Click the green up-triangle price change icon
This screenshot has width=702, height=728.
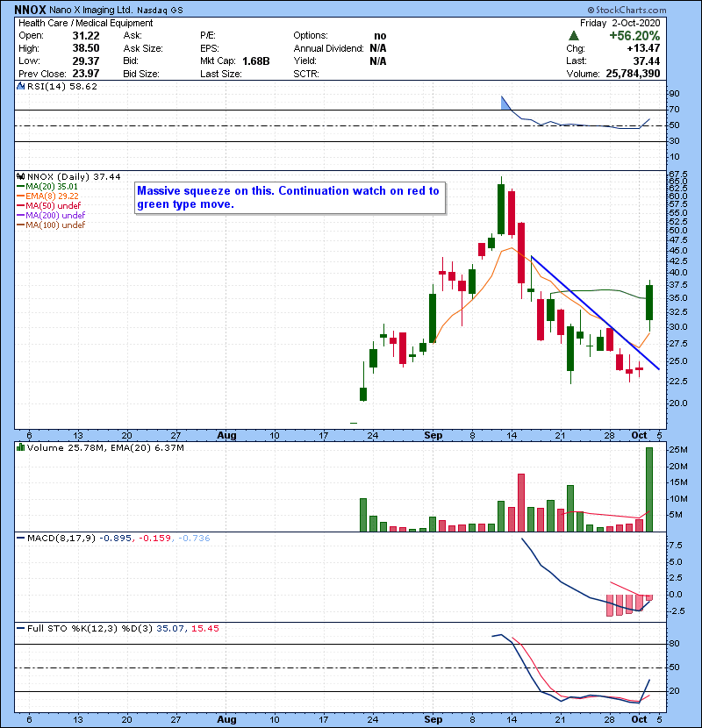pos(574,35)
